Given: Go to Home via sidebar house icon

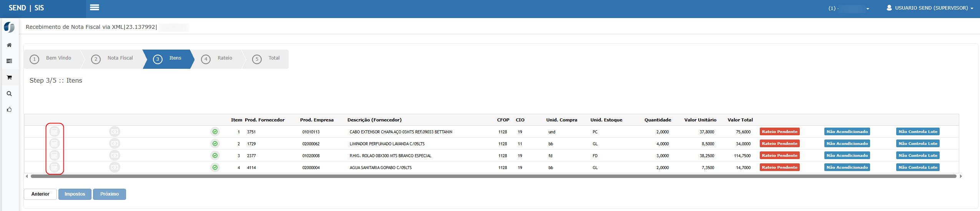Looking at the screenshot, I should tap(9, 45).
